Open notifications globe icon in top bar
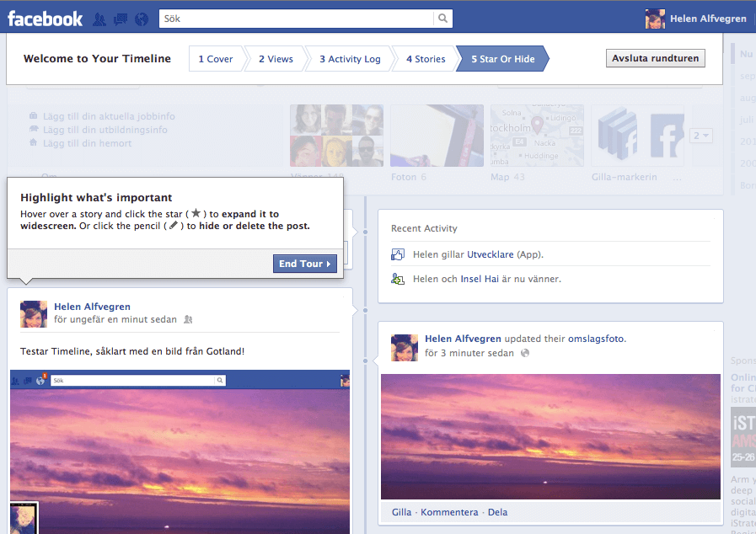The height and width of the screenshot is (534, 756). 142,19
